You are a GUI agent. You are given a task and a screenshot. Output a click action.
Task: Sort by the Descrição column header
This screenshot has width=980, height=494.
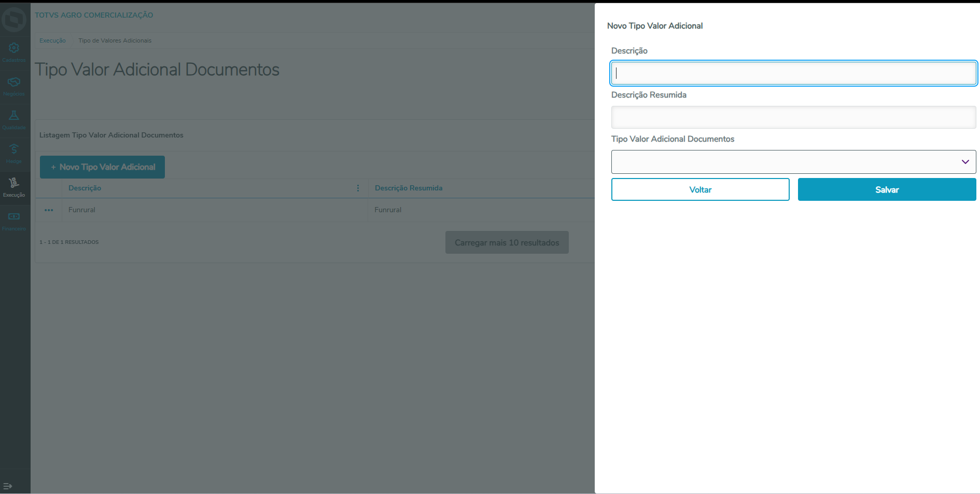coord(85,188)
